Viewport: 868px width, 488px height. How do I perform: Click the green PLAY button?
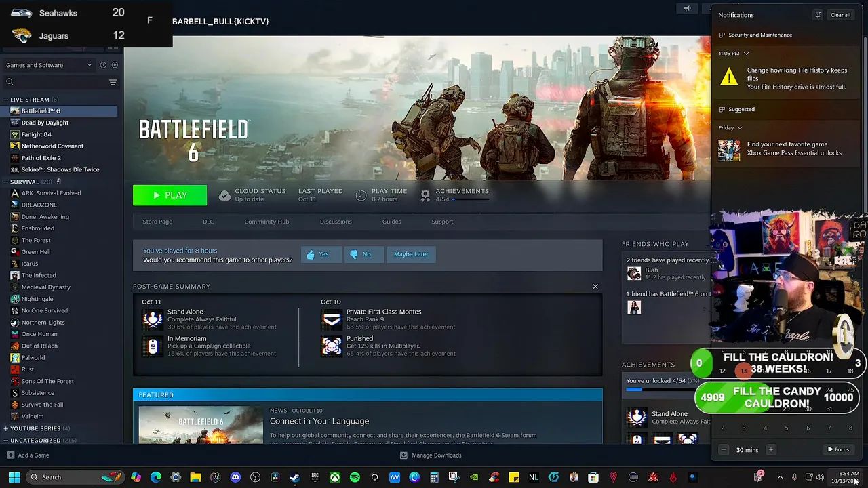tap(170, 195)
